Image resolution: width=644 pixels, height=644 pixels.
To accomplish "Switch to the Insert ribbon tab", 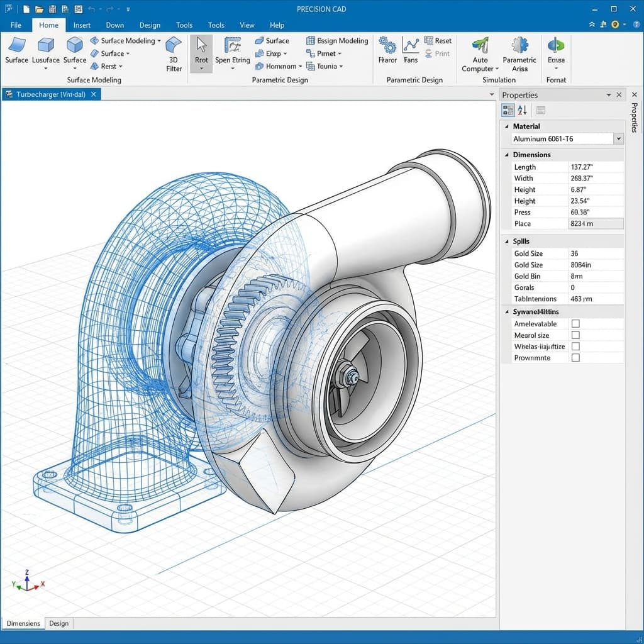I will 82,25.
